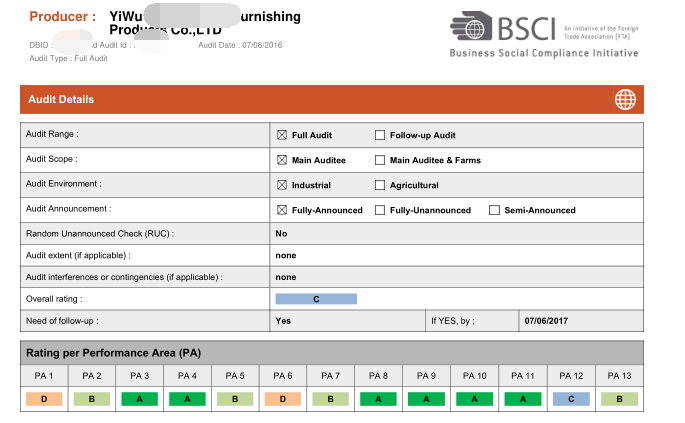
Task: Click the 'PA 1' column header
Action: [44, 376]
